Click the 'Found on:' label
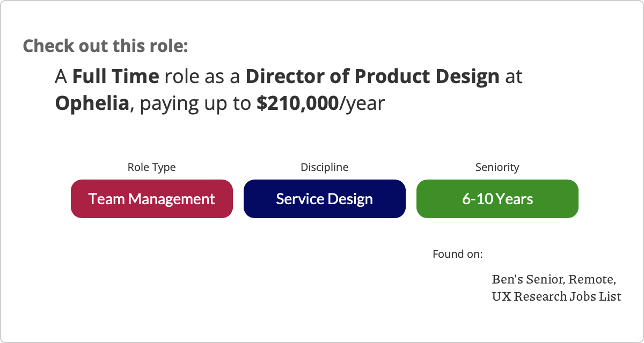The width and height of the screenshot is (644, 343). (458, 253)
